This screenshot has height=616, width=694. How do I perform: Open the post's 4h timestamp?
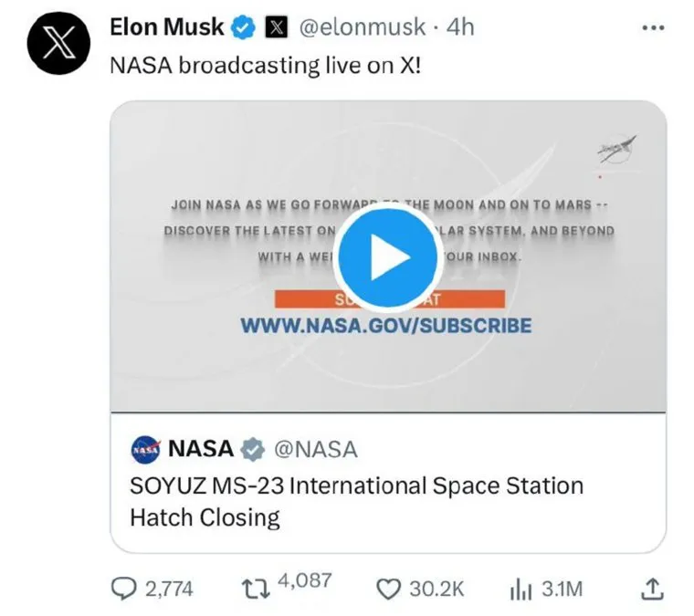460,28
